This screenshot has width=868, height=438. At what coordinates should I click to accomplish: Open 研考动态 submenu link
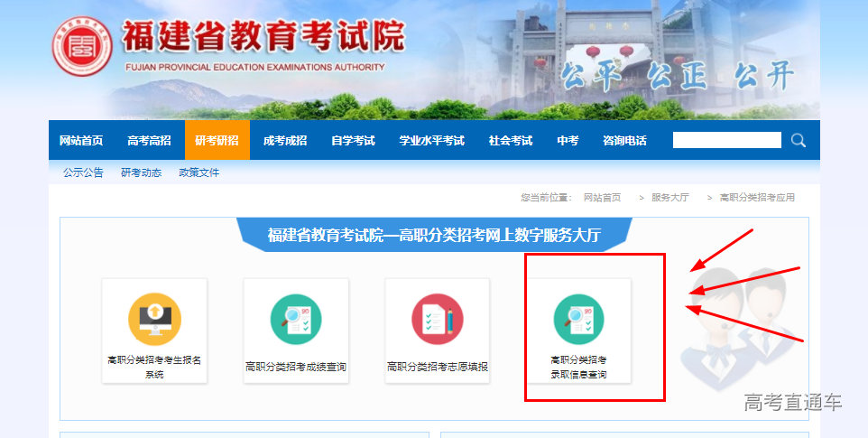coord(141,172)
